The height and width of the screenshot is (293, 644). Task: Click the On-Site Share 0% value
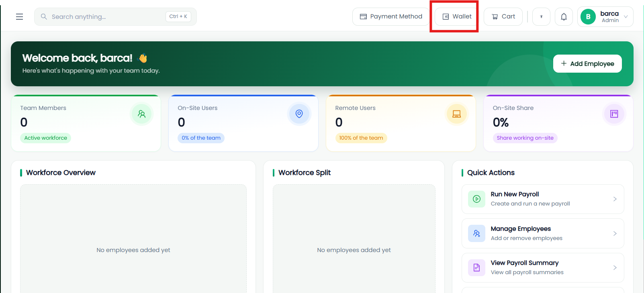point(501,122)
